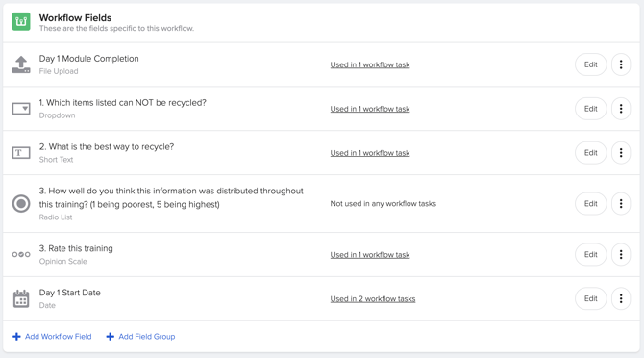Click the 'Workflow Fields' heading
644x358 pixels.
click(x=75, y=17)
